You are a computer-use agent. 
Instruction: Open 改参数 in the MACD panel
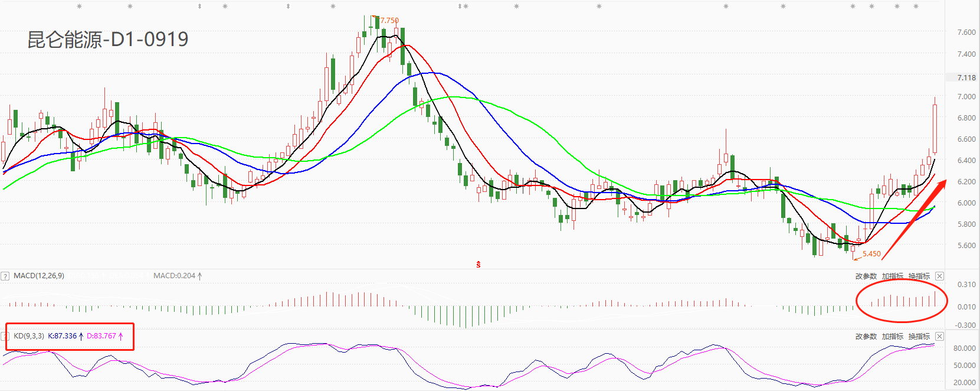(x=866, y=276)
